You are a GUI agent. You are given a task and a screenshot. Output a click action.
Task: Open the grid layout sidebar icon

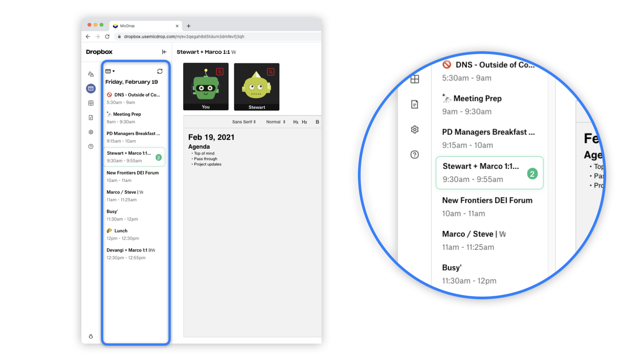tap(91, 103)
